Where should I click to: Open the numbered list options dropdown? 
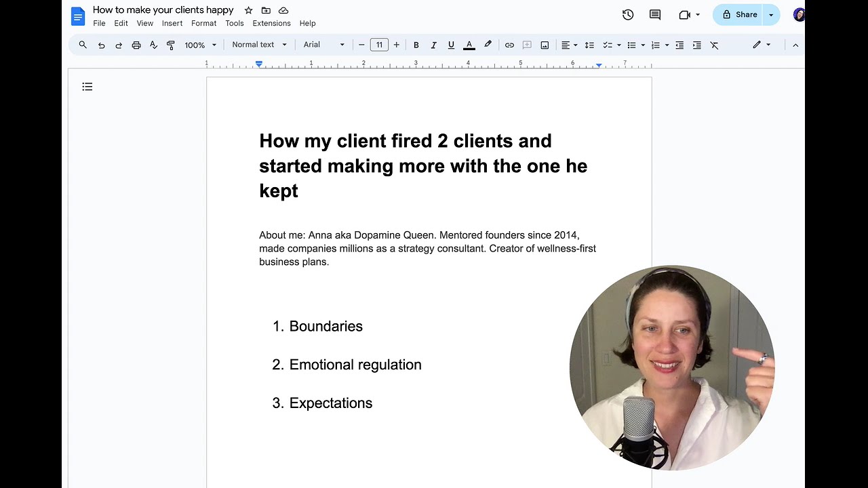(667, 45)
